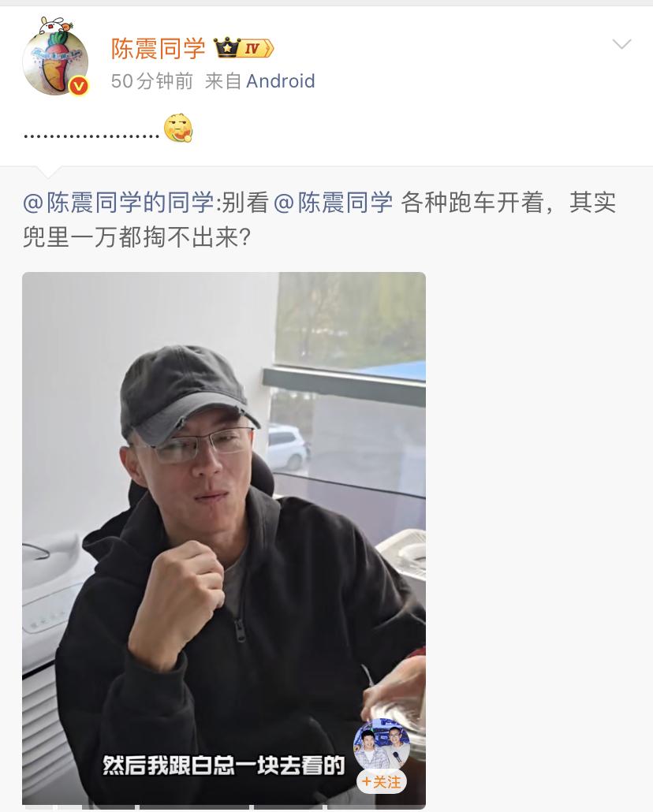Play the video of man in cap
This screenshot has width=653, height=812.
[x=224, y=538]
